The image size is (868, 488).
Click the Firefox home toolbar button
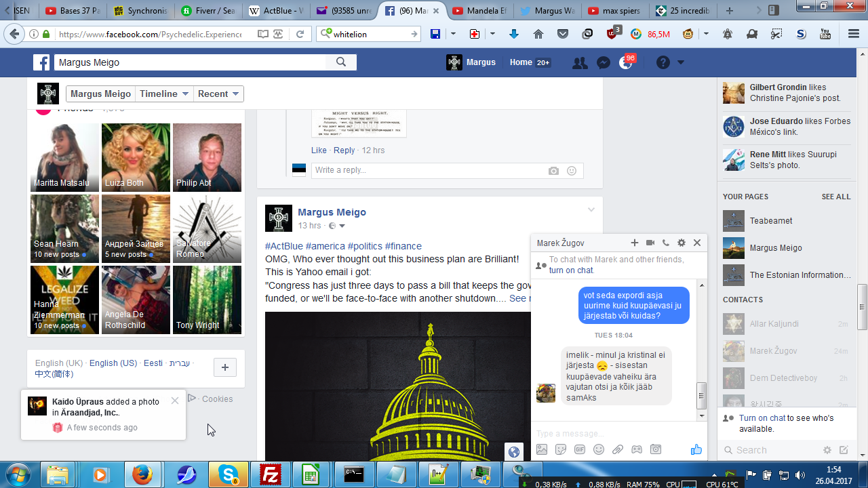[x=538, y=34]
